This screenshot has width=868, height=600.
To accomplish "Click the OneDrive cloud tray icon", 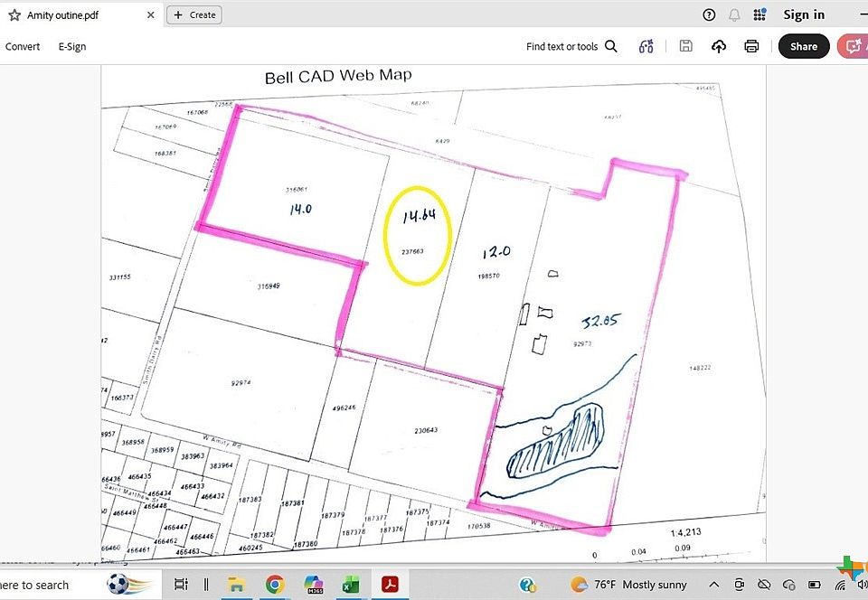I will coord(789,585).
